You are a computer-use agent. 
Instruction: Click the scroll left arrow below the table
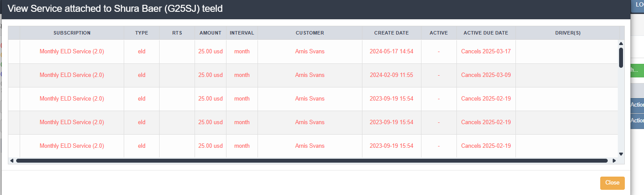[12, 161]
